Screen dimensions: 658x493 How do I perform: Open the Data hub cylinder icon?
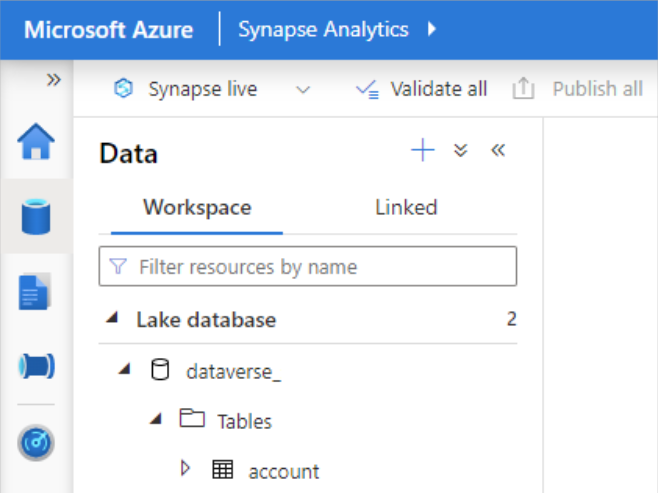(36, 217)
